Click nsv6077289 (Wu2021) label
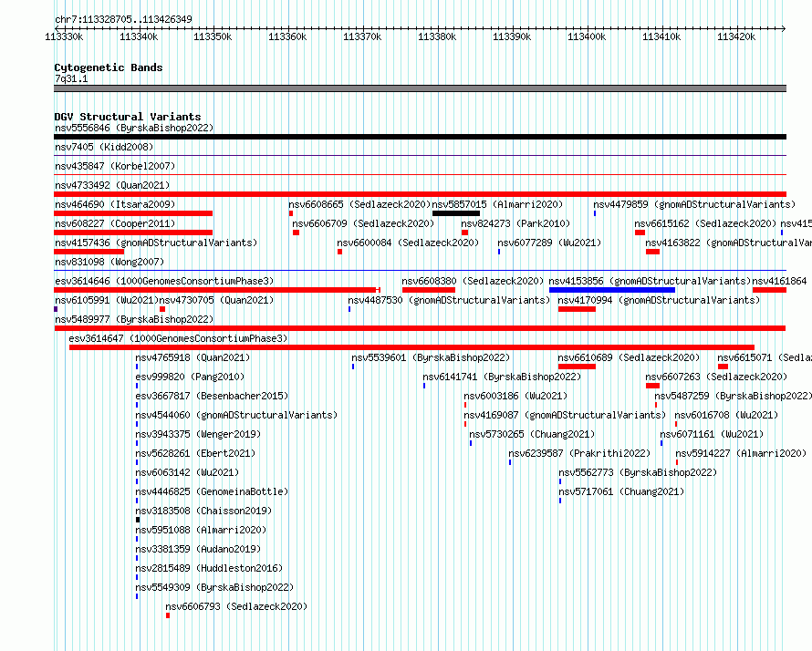This screenshot has height=651, width=812. coord(549,243)
